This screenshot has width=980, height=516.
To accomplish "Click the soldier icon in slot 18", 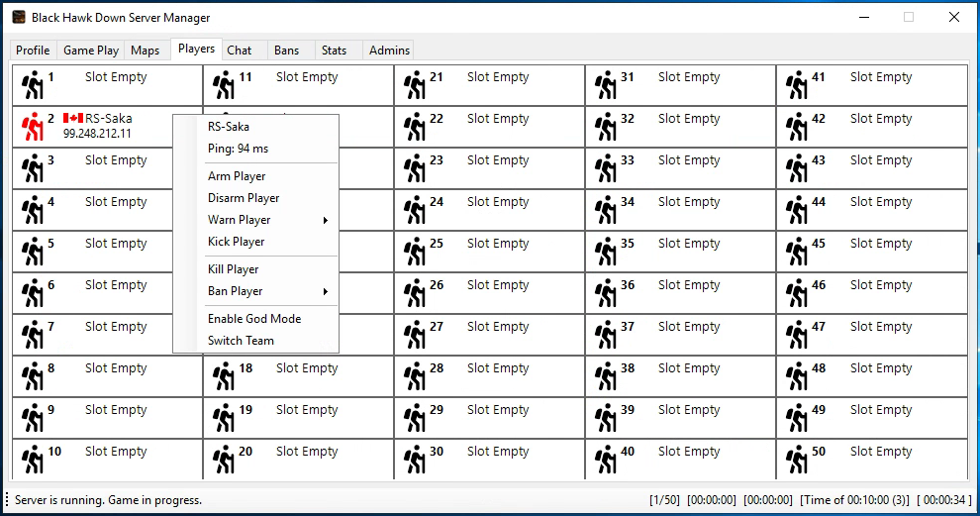I will coord(224,376).
